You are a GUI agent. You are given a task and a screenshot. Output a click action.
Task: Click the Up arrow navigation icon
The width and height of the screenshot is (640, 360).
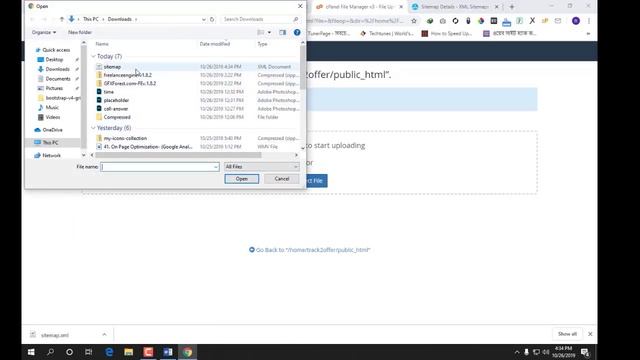pos(62,19)
